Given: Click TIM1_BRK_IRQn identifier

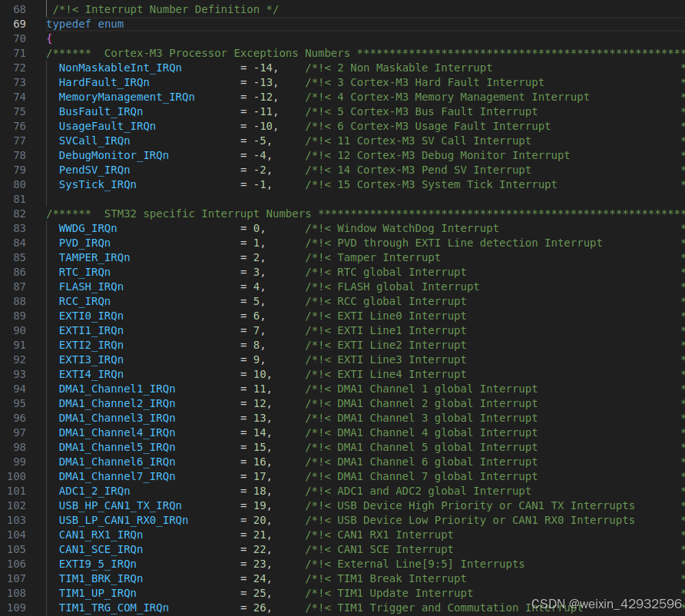Looking at the screenshot, I should pyautogui.click(x=101, y=578).
